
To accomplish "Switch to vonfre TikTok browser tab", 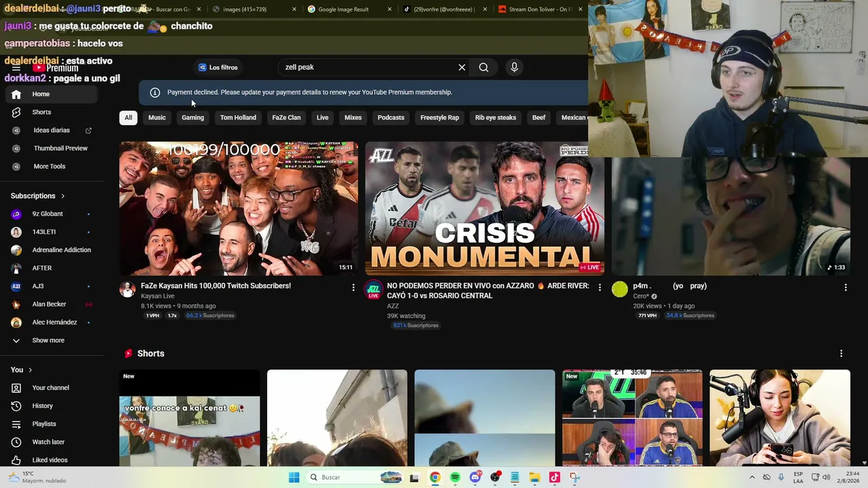I will click(x=444, y=9).
